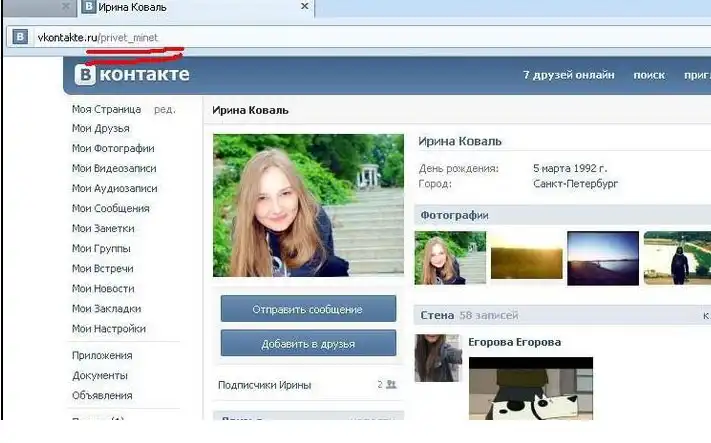Close the leftmost browser tab

(x=67, y=7)
